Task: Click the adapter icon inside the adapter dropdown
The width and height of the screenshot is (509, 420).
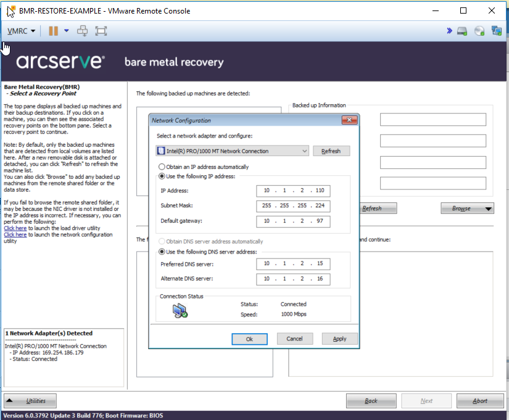Action: [161, 151]
